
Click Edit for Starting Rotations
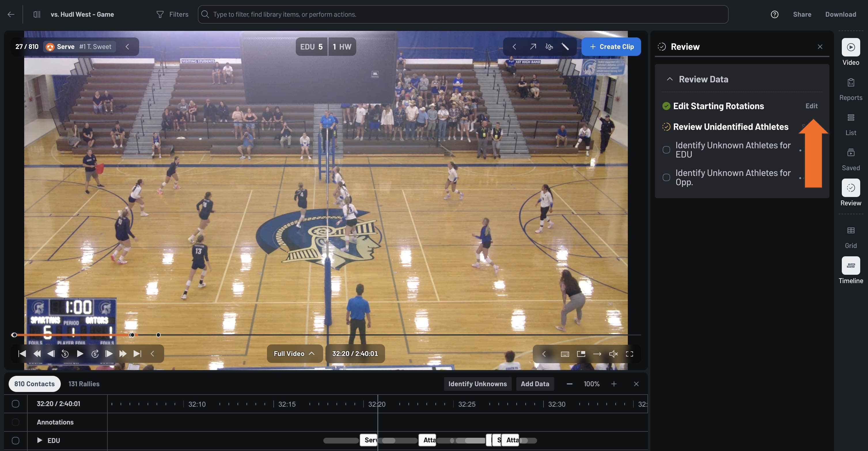coord(811,106)
